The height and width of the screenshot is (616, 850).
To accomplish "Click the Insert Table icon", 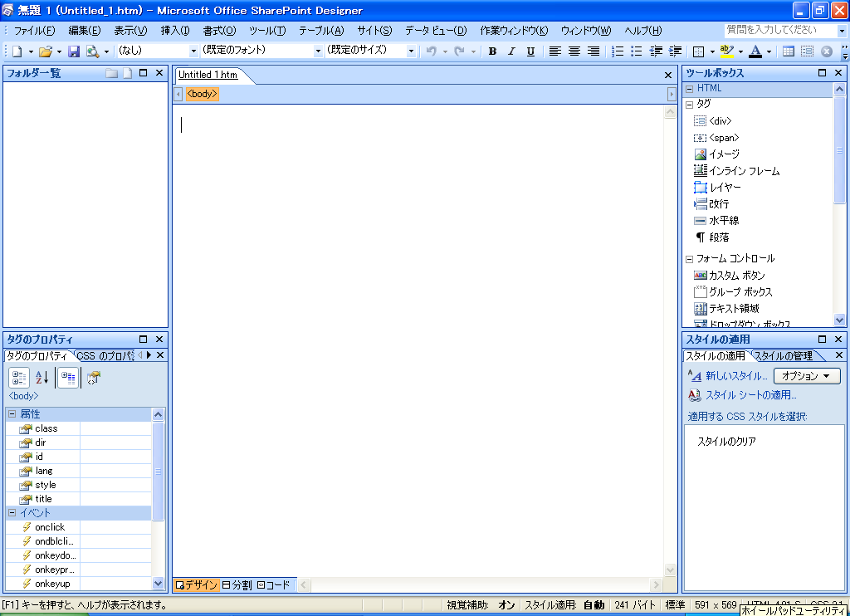I will coord(789,51).
